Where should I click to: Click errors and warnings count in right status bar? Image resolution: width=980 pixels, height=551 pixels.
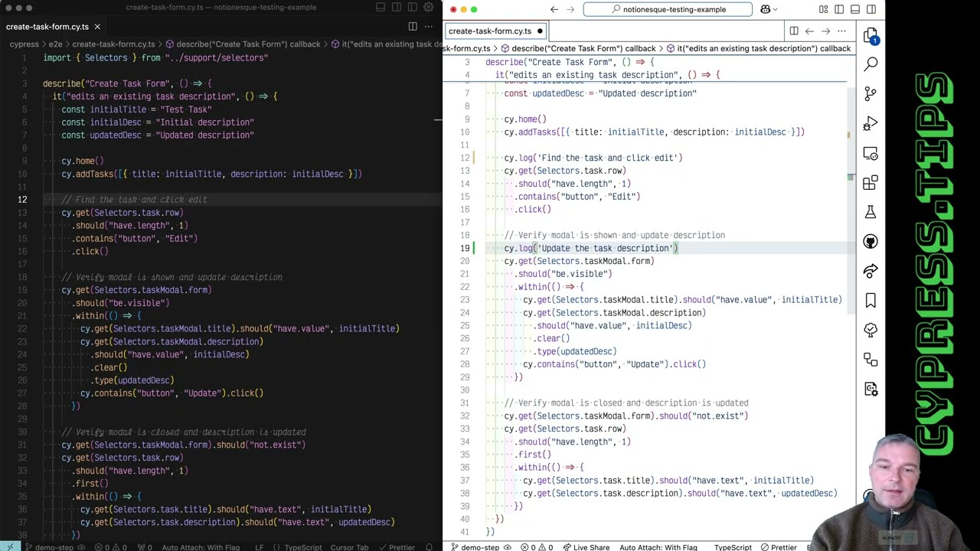537,547
